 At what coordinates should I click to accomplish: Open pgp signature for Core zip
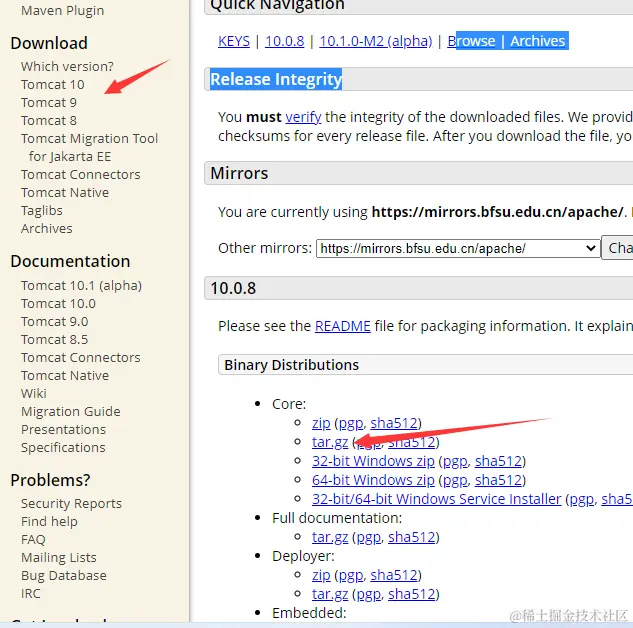coord(350,424)
